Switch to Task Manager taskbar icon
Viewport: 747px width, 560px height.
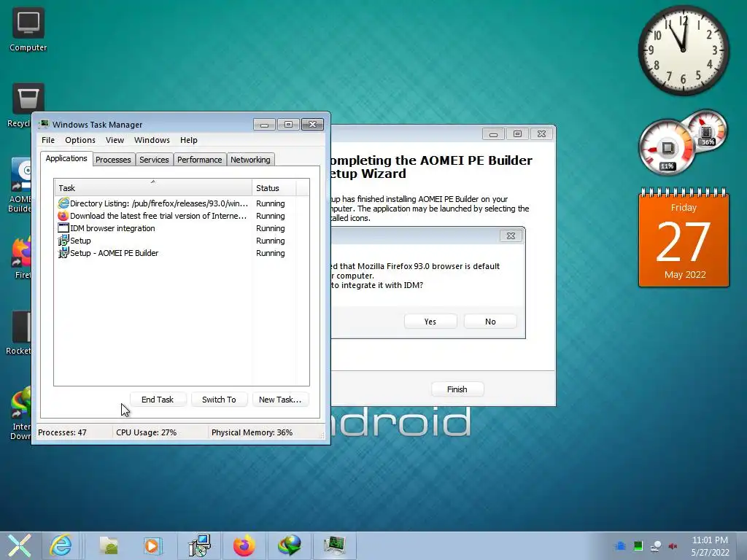pyautogui.click(x=334, y=545)
